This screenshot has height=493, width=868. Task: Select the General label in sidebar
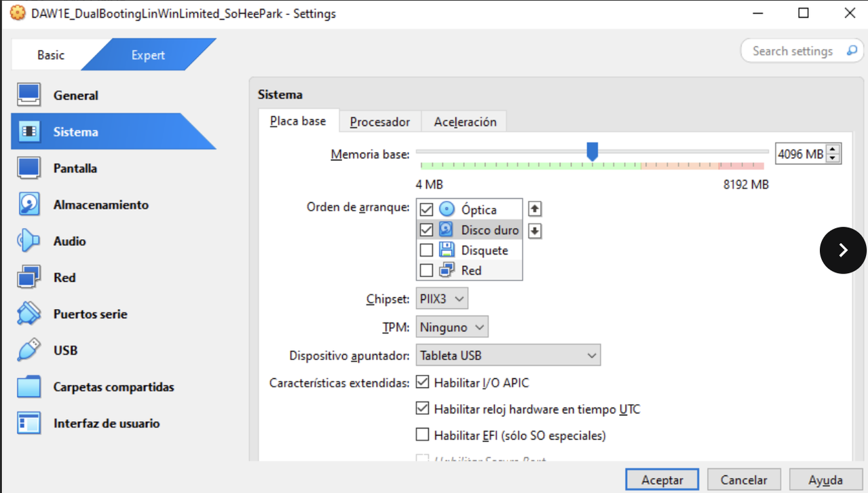(x=76, y=96)
